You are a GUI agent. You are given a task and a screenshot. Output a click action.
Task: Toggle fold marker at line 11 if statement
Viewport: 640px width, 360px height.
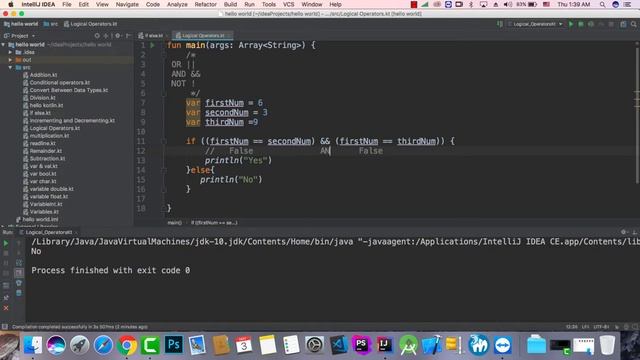164,142
